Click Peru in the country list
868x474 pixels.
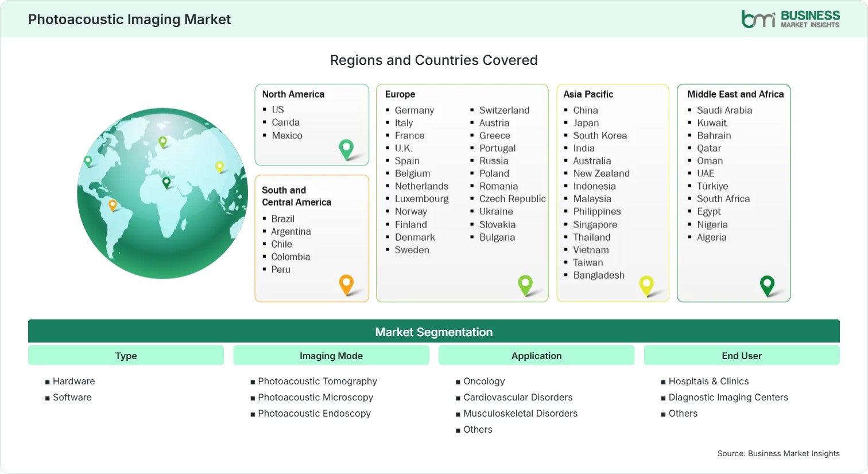[281, 269]
